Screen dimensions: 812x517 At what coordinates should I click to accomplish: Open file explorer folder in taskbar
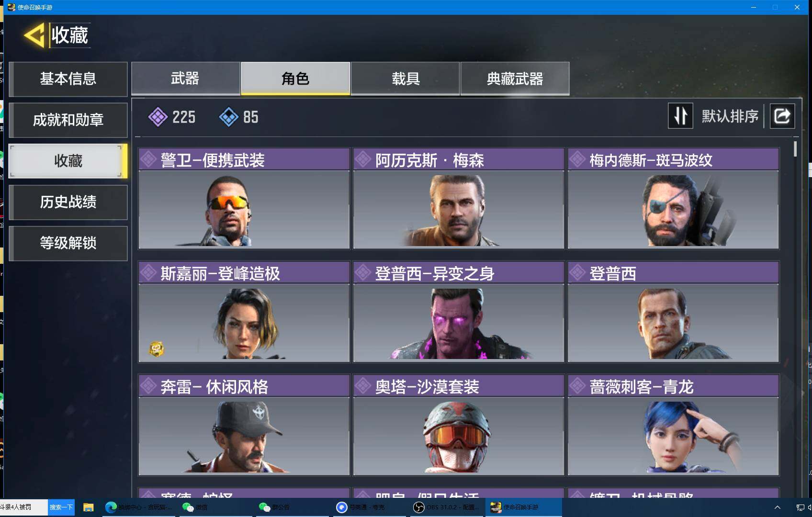point(89,507)
